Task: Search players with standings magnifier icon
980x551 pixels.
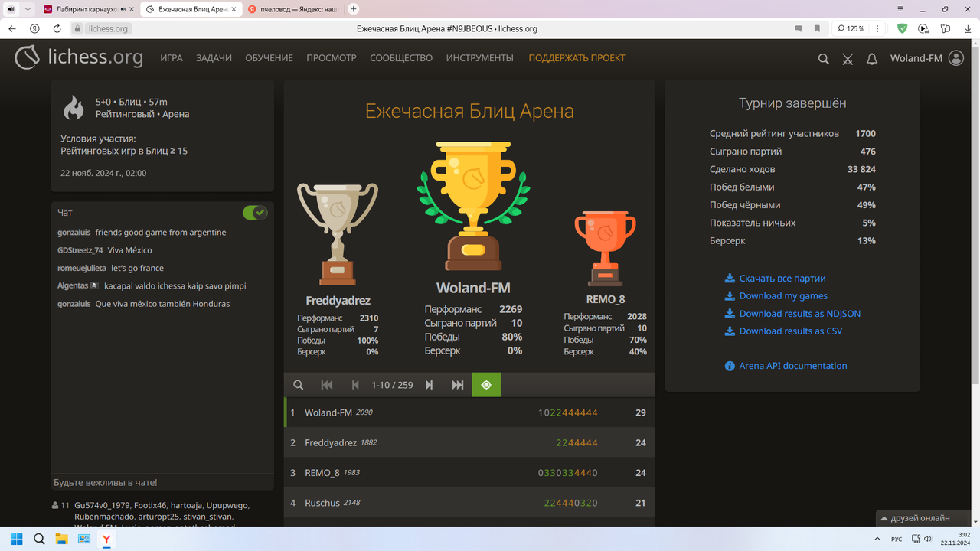Action: pos(299,385)
